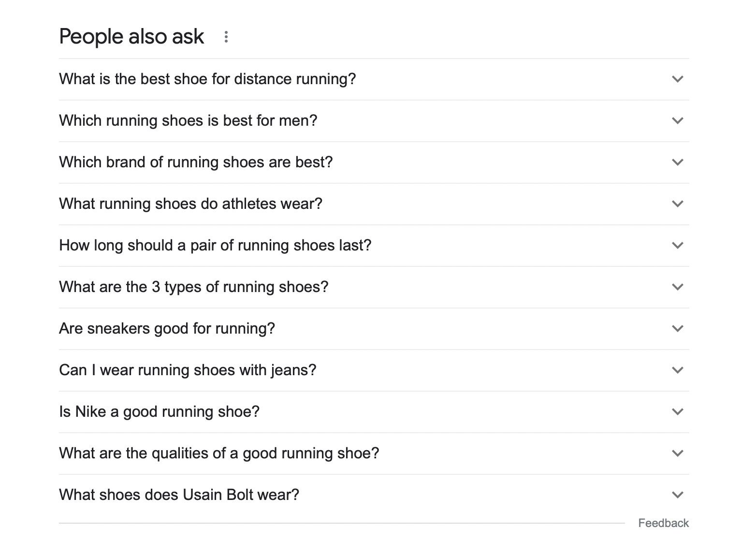The height and width of the screenshot is (557, 756).
Task: Expand "How long should a pair of running shoes last?"
Action: point(678,246)
